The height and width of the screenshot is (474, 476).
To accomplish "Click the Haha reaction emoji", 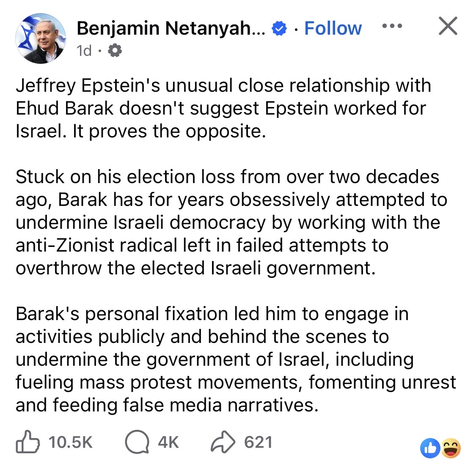I will (x=451, y=448).
